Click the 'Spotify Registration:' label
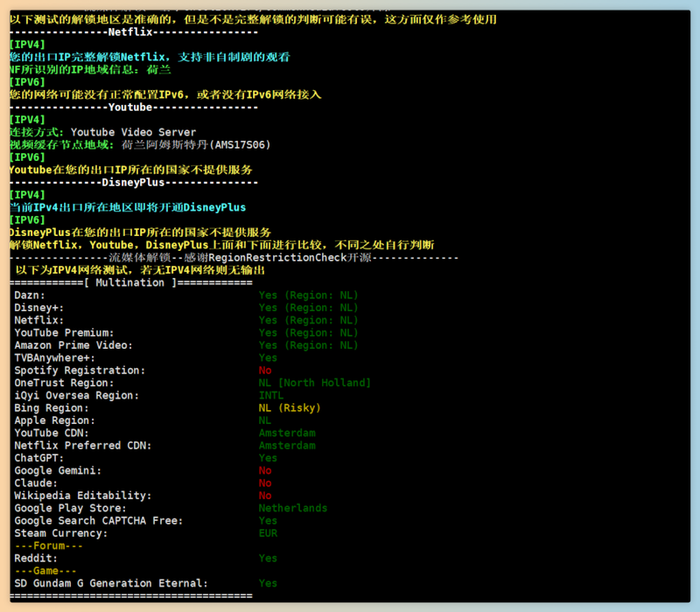 pyautogui.click(x=80, y=370)
